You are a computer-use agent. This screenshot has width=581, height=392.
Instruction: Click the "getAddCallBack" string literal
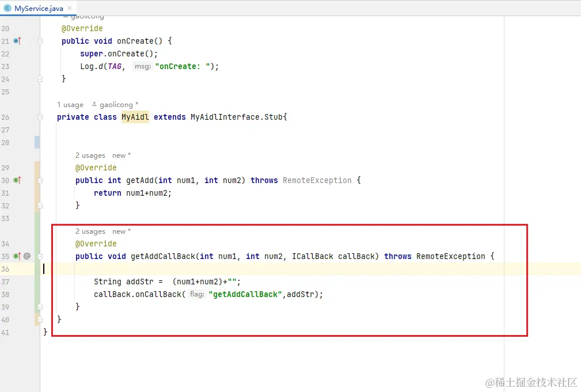245,294
